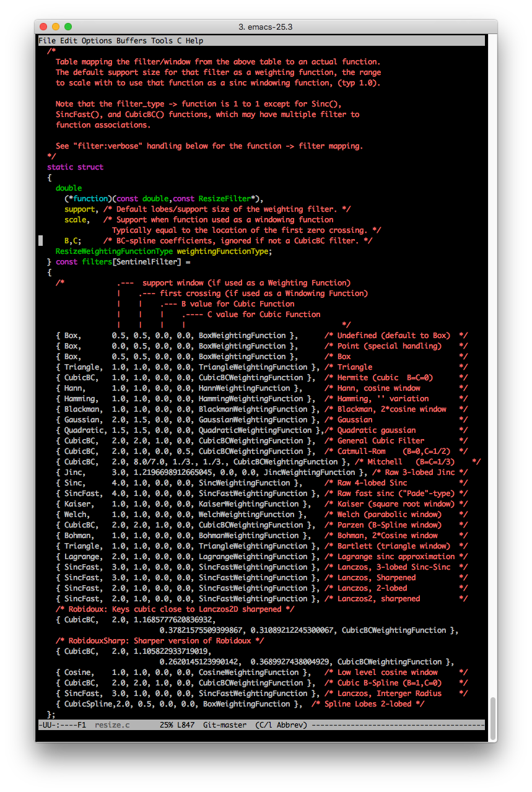
Task: Click the L847 line number indicator
Action: (x=188, y=725)
